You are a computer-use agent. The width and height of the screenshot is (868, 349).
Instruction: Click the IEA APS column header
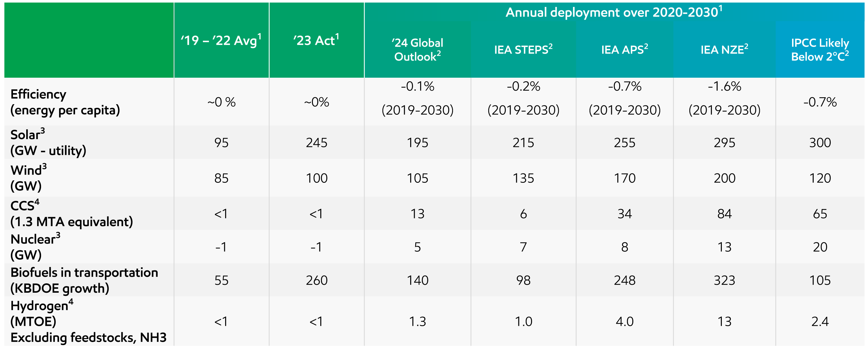(x=624, y=49)
